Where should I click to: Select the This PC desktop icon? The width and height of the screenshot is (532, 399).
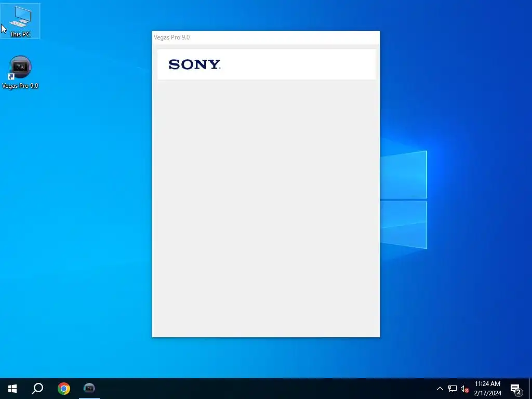[x=20, y=21]
